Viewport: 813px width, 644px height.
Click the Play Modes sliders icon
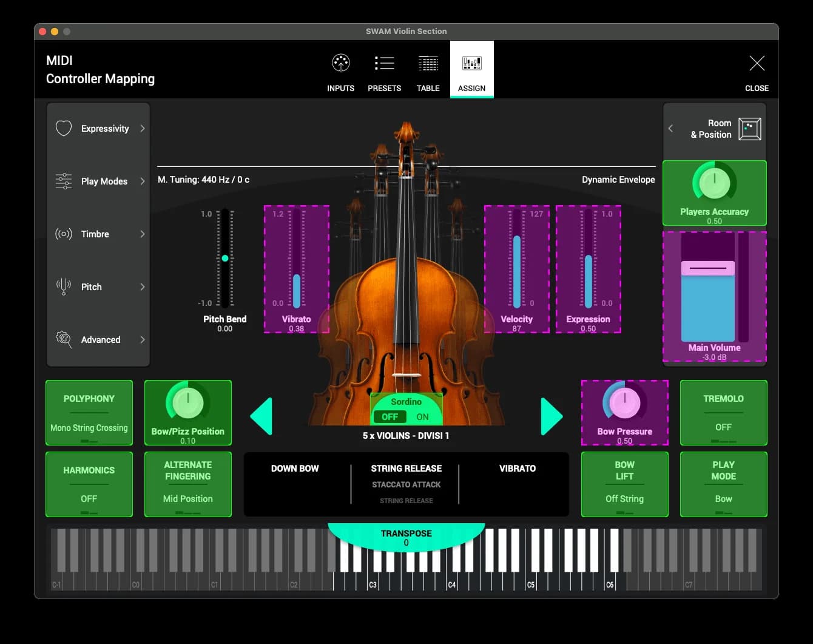[64, 181]
